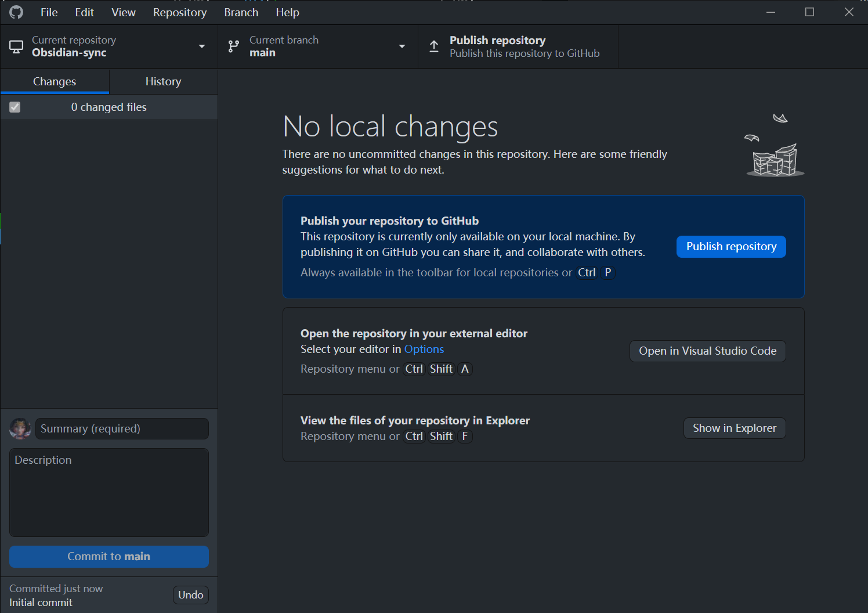Image resolution: width=868 pixels, height=613 pixels.
Task: Click the branch icon beside Current branch
Action: coord(234,46)
